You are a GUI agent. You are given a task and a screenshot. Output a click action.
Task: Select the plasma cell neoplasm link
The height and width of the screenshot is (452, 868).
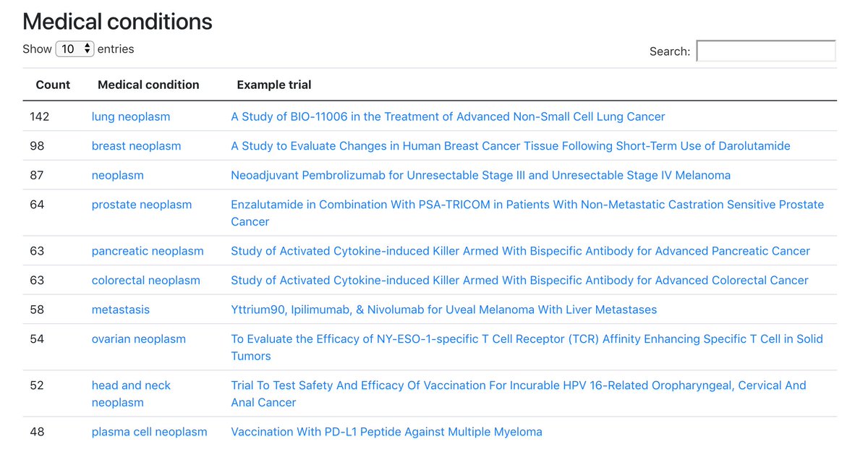tap(149, 432)
